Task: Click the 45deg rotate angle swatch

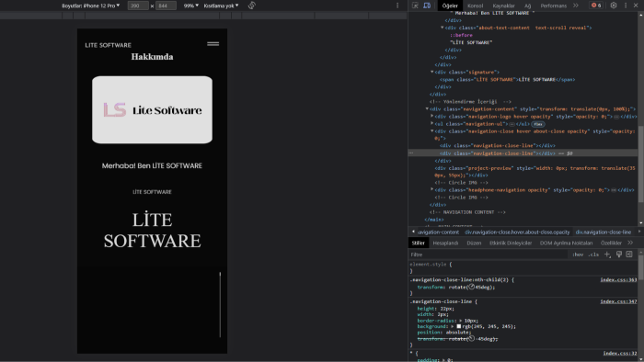Action: [471, 287]
